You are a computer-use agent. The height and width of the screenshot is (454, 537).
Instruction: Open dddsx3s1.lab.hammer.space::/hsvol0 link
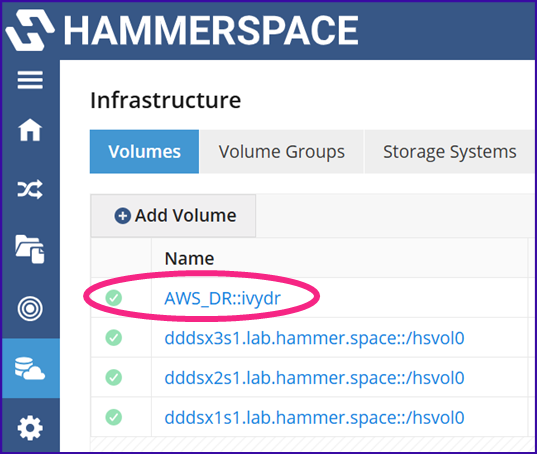pyautogui.click(x=314, y=338)
